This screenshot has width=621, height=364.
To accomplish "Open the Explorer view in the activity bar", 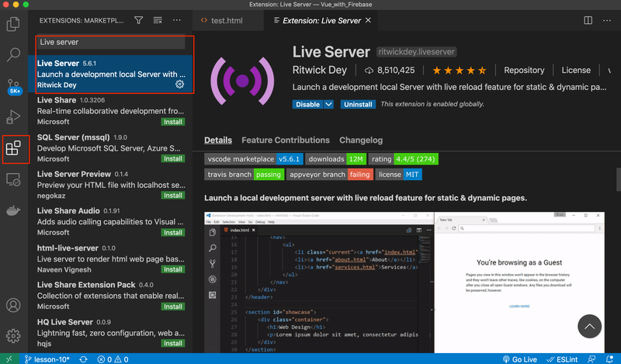I will pos(13,24).
